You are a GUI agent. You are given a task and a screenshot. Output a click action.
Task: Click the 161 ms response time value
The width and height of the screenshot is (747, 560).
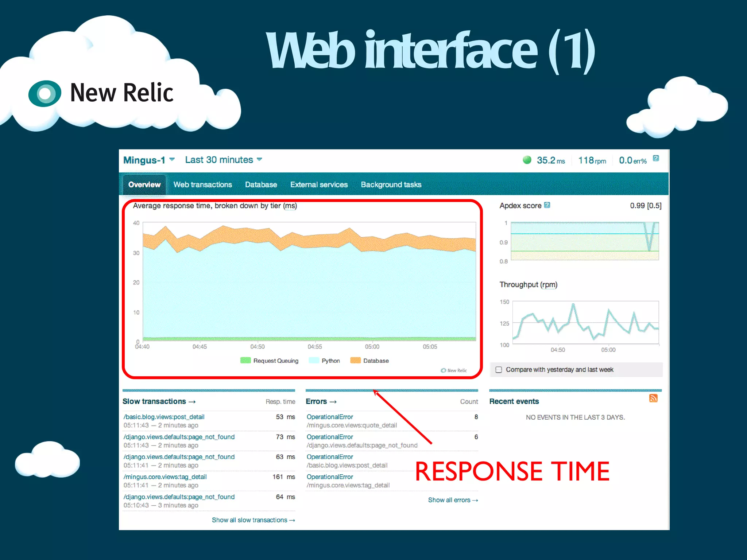coord(284,477)
